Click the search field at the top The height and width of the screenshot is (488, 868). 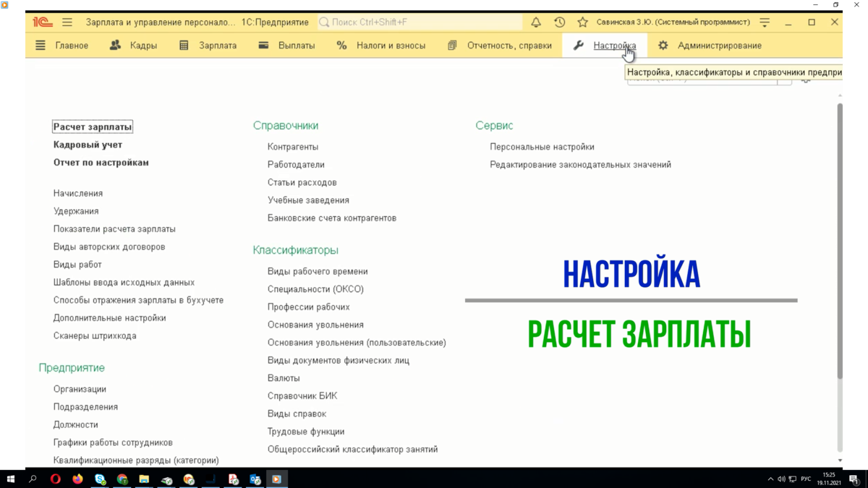pos(412,22)
